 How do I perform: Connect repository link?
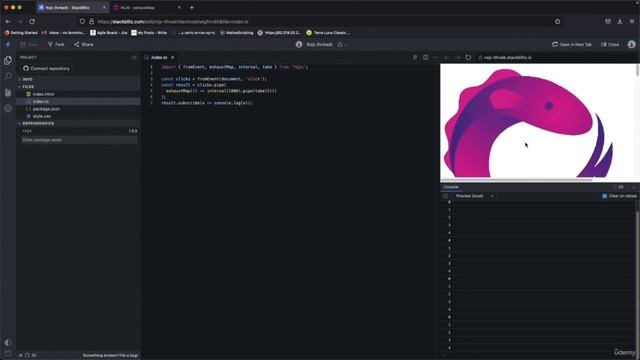[x=46, y=69]
